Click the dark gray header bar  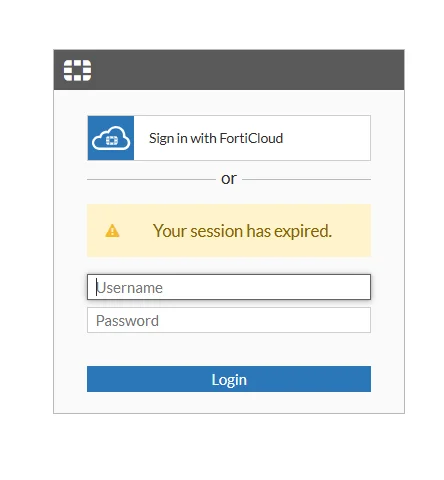click(229, 70)
